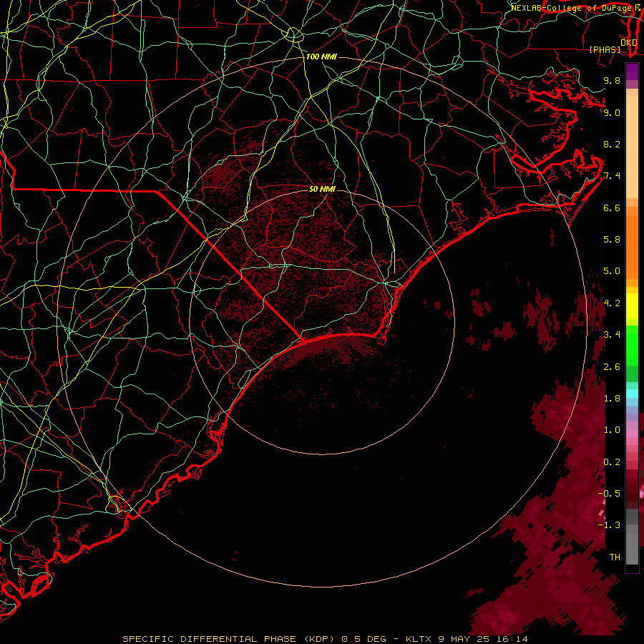Click the cyan segment of the color bar
The height and width of the screenshot is (644, 644).
(632, 394)
